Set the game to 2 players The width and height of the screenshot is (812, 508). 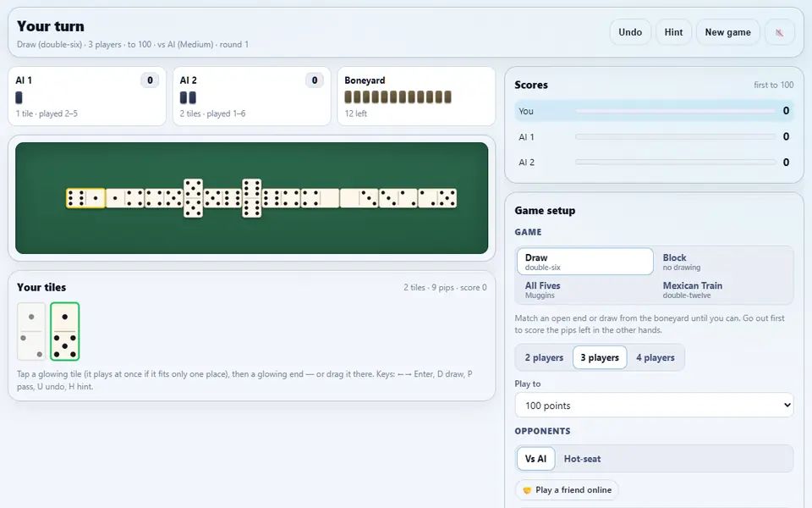[x=544, y=357]
